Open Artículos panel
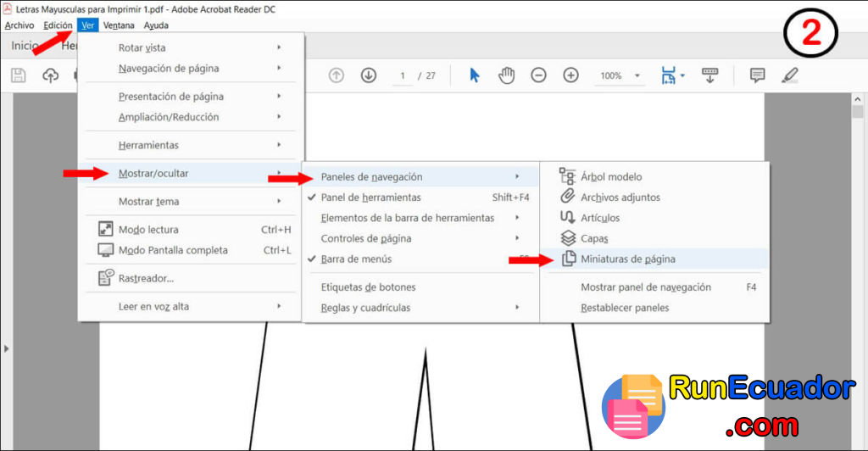This screenshot has width=868, height=451. click(x=655, y=218)
